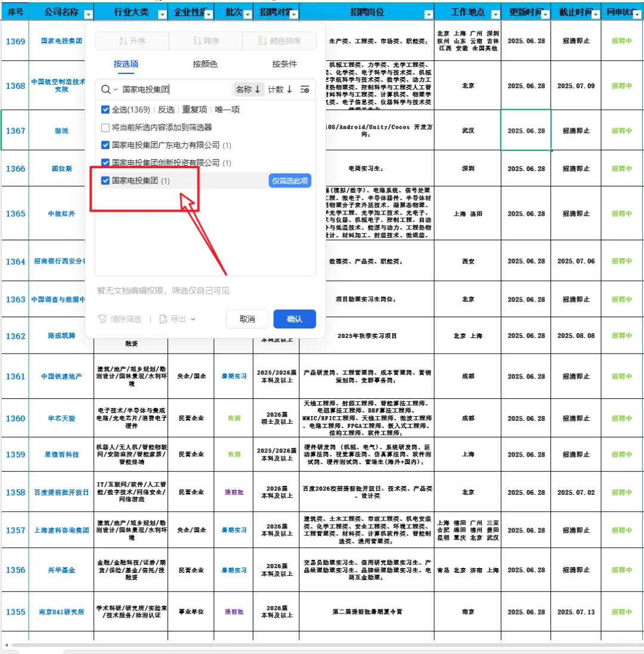
Task: Click company cell 南京841研究所
Action: coord(61,612)
